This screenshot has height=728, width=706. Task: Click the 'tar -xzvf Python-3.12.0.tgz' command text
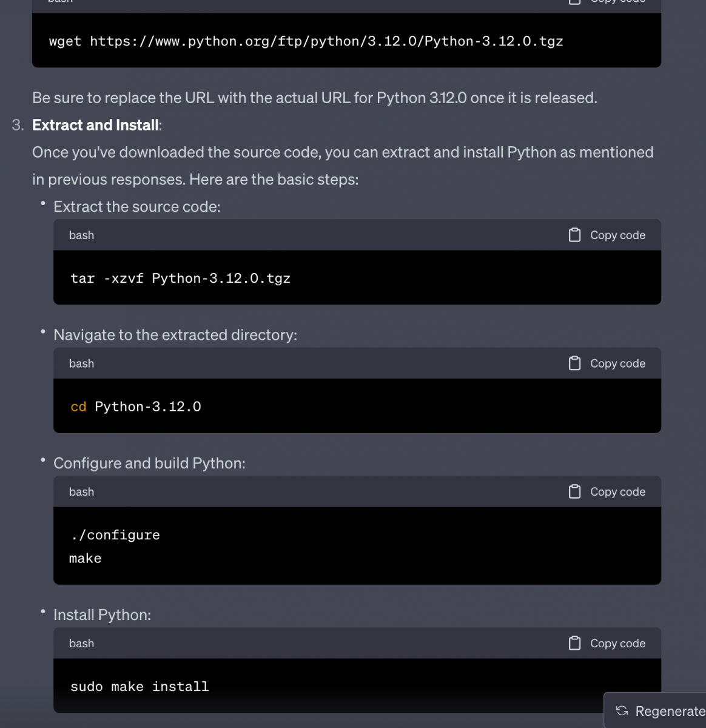pos(180,278)
